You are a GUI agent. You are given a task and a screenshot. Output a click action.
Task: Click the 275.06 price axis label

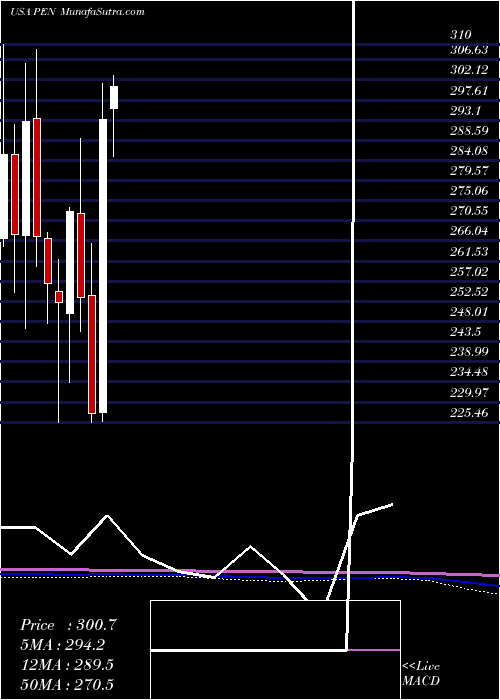pos(468,191)
